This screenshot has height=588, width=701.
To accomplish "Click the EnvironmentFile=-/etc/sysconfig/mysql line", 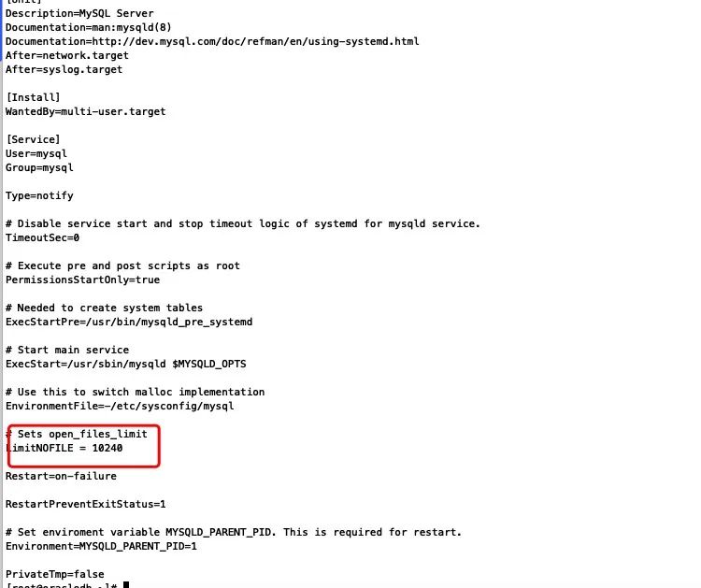I will tap(120, 406).
